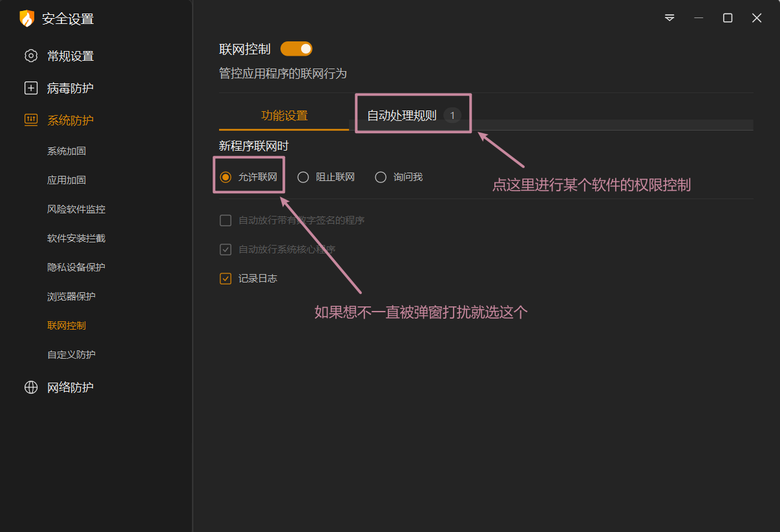The height and width of the screenshot is (532, 780).
Task: Open the title bar dropdown menu icon
Action: (x=669, y=18)
